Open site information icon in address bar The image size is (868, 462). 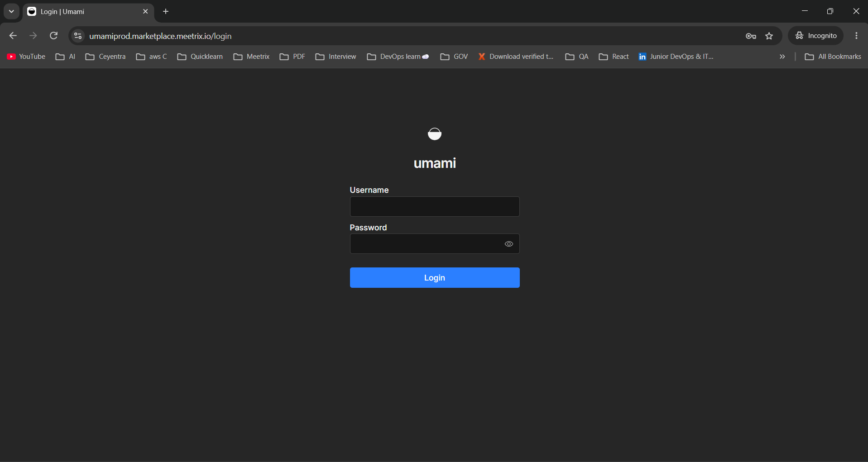coord(78,36)
